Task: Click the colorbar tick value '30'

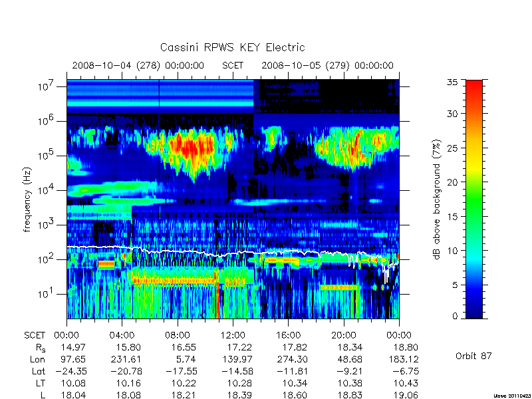Action: point(452,114)
